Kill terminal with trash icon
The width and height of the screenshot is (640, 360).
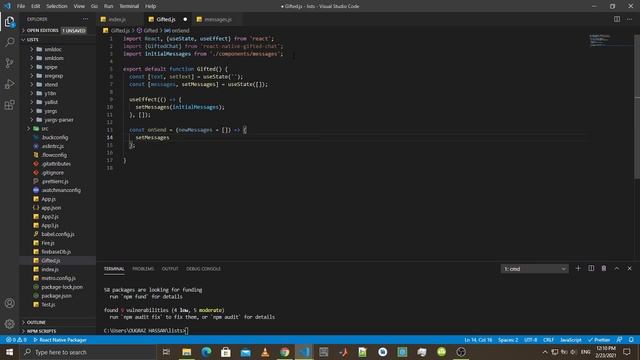click(x=604, y=268)
